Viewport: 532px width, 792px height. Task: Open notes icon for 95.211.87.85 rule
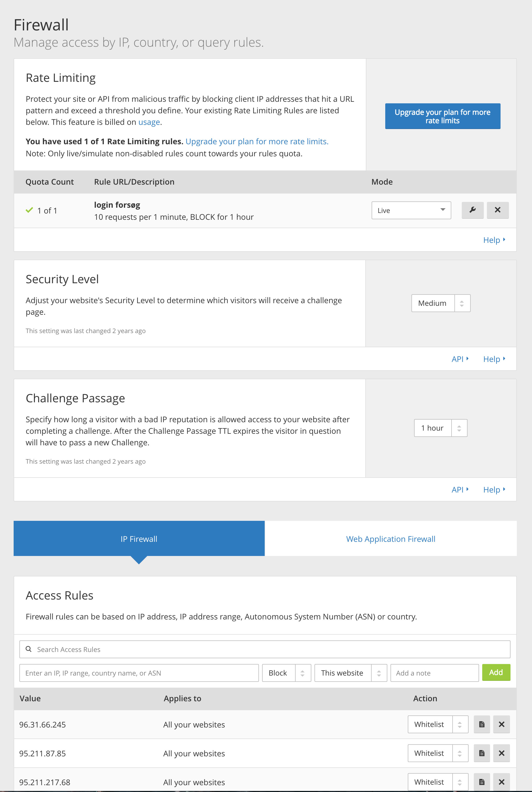481,753
